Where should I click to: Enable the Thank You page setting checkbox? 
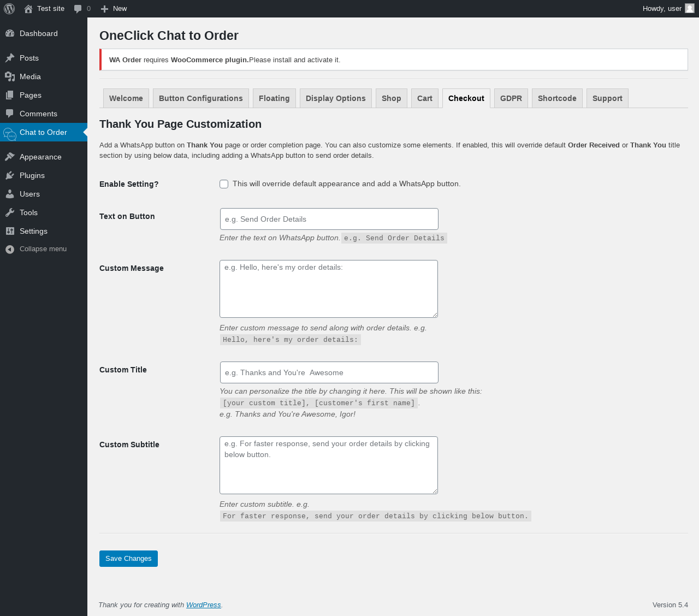(x=224, y=184)
